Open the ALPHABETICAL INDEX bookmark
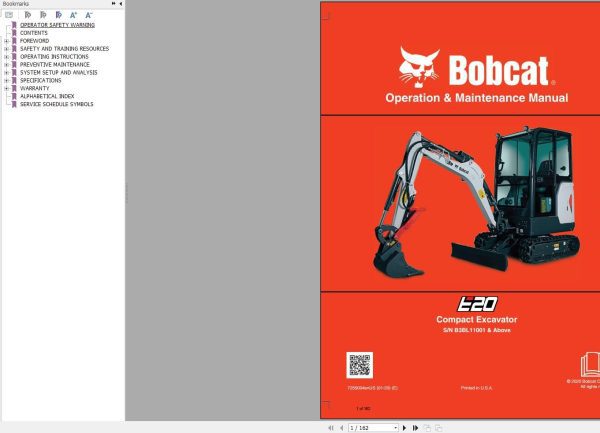Image resolution: width=600 pixels, height=433 pixels. tap(47, 96)
